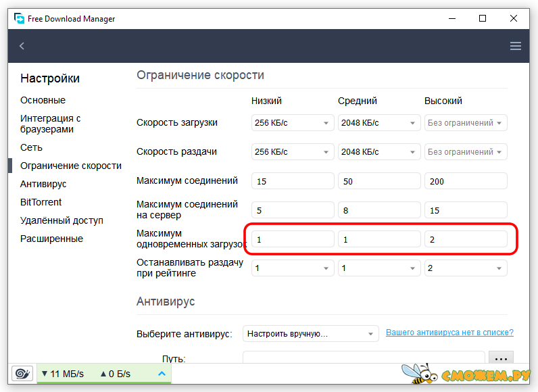Open Сеть settings section
This screenshot has height=392, width=538.
pyautogui.click(x=31, y=147)
